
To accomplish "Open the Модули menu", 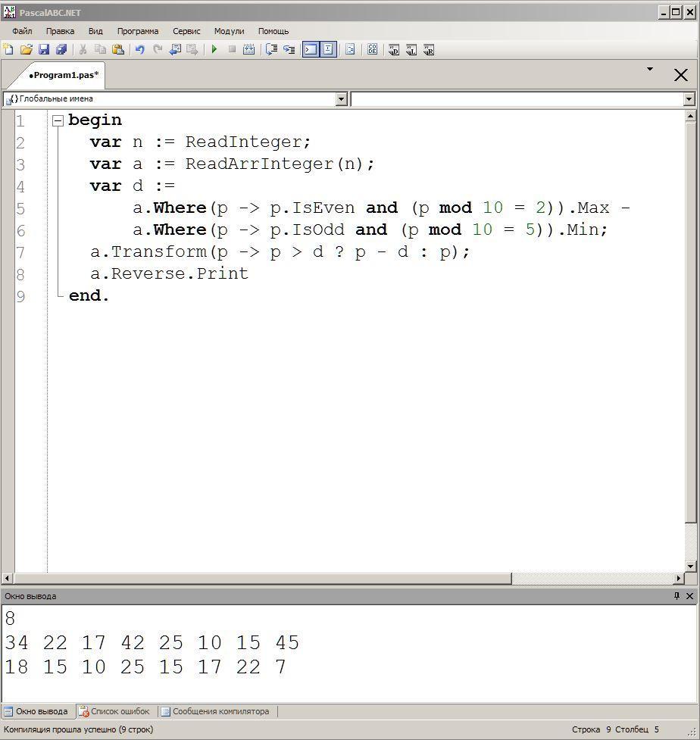I will coord(229,31).
